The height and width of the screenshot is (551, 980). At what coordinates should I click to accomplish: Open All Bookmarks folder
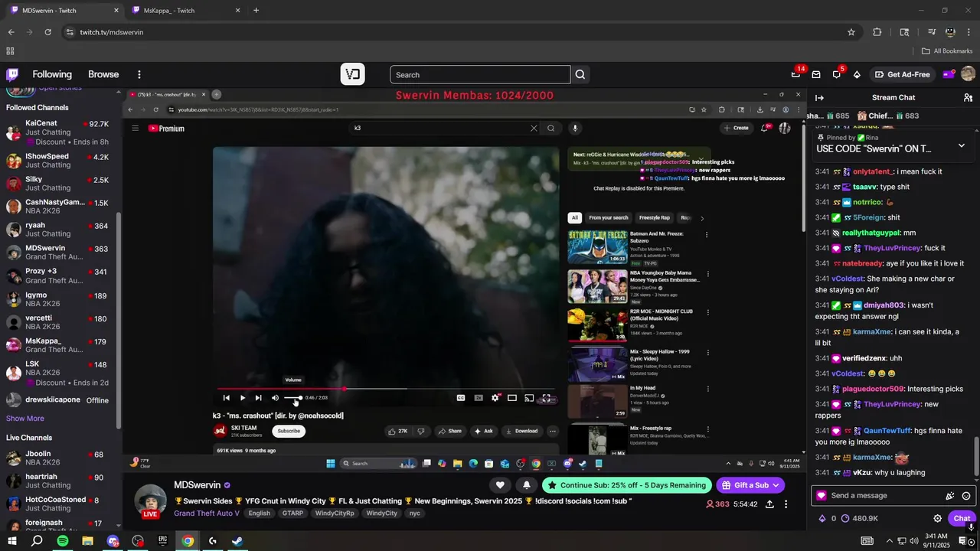947,51
